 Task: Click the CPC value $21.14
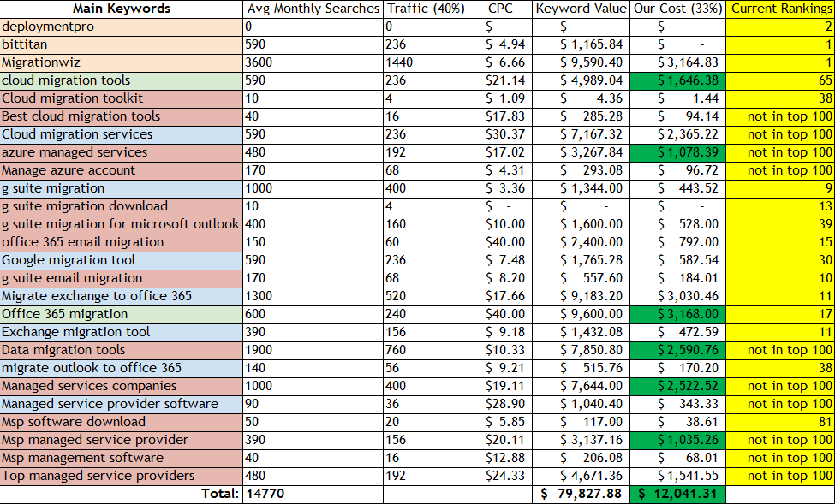pos(500,80)
